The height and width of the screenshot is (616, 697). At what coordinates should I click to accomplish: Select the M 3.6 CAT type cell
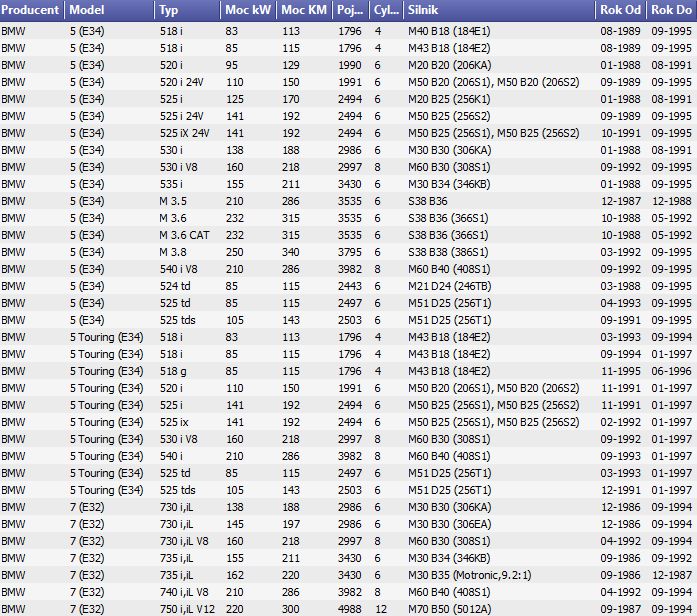pyautogui.click(x=184, y=235)
